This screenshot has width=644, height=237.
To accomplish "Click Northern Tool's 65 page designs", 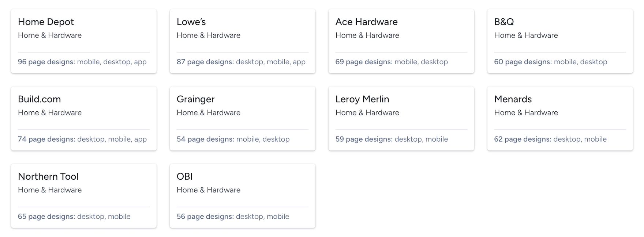I will pos(74,217).
